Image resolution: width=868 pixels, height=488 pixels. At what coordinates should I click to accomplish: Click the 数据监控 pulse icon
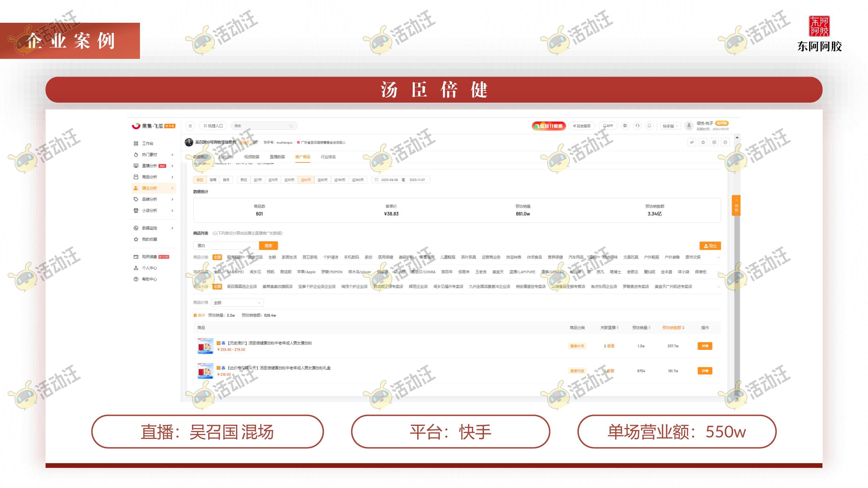pos(136,228)
